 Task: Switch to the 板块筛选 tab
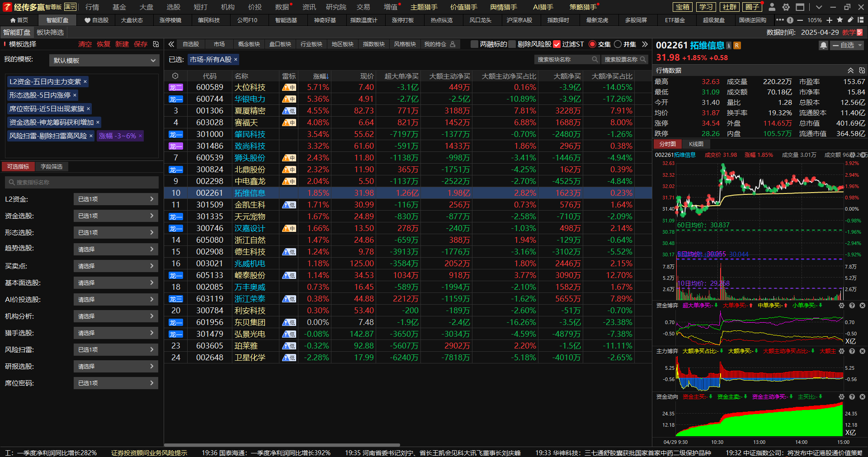50,33
